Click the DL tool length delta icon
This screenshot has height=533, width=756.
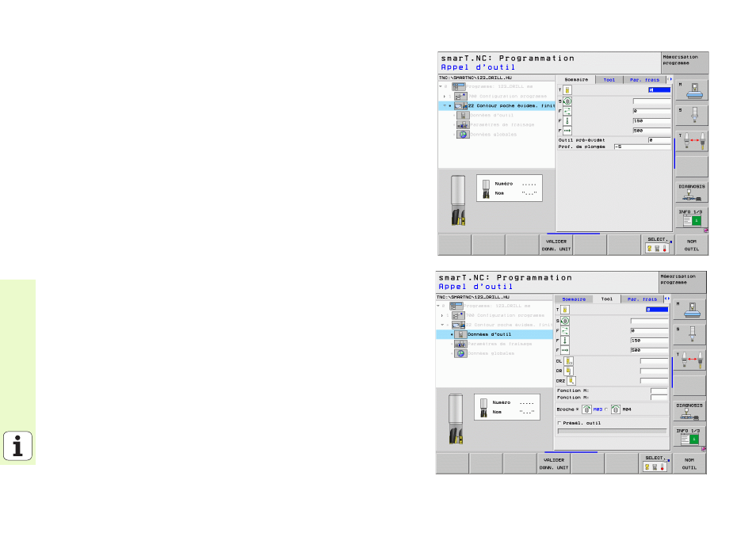pyautogui.click(x=569, y=361)
